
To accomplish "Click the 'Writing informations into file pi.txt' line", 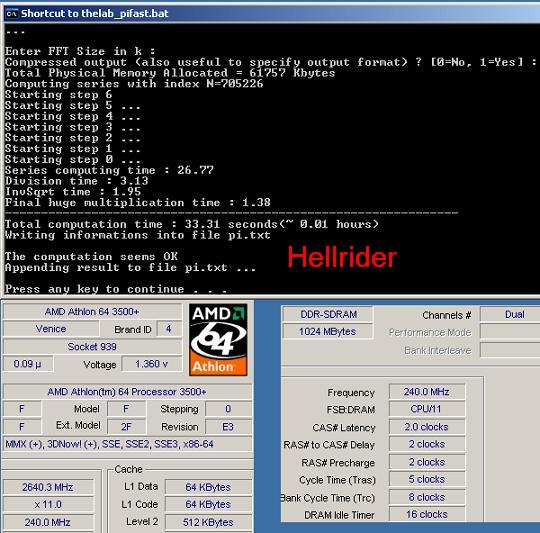I will [x=138, y=235].
